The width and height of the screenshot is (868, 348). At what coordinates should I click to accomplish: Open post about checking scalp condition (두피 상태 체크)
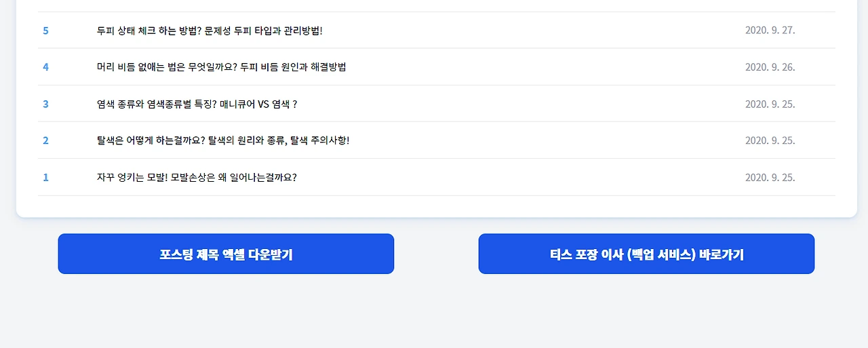pyautogui.click(x=210, y=31)
